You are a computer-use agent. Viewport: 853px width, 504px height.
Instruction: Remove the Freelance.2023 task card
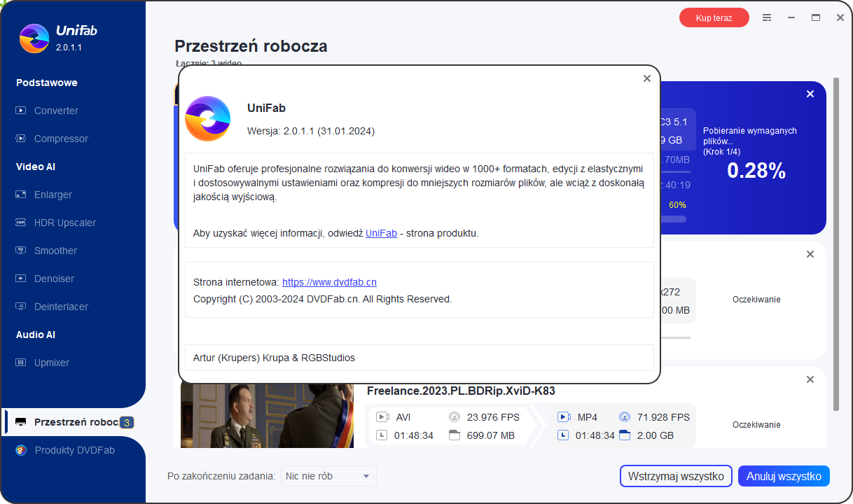810,379
